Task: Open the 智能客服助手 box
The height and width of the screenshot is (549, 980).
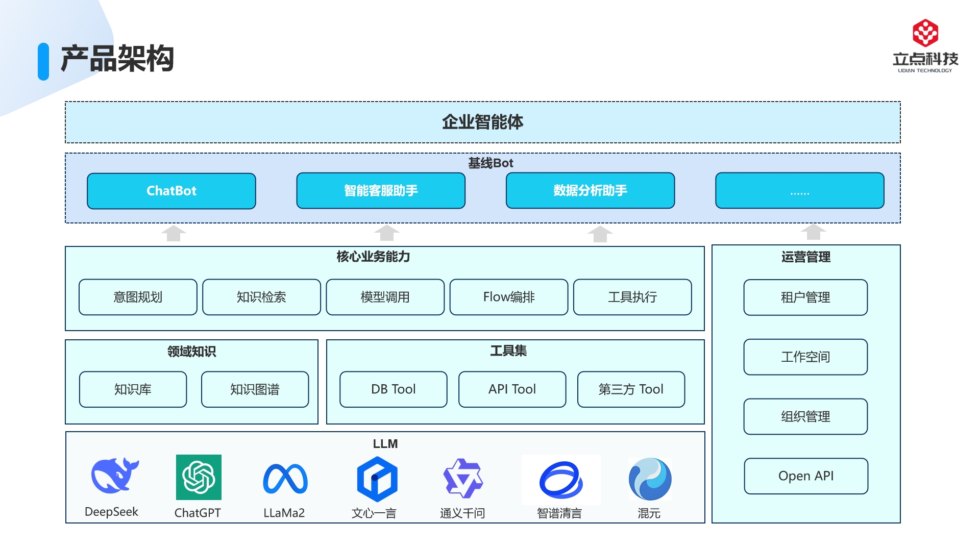Action: [381, 190]
